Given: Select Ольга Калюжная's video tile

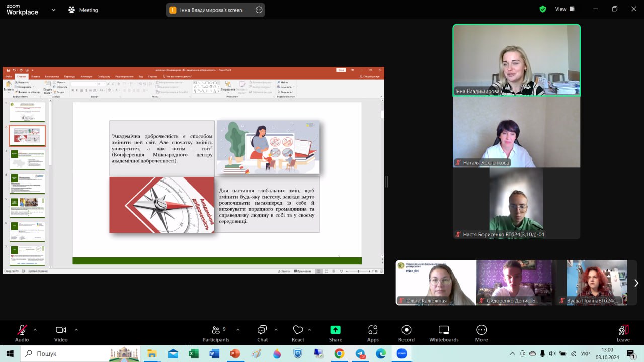Looking at the screenshot, I should (436, 283).
